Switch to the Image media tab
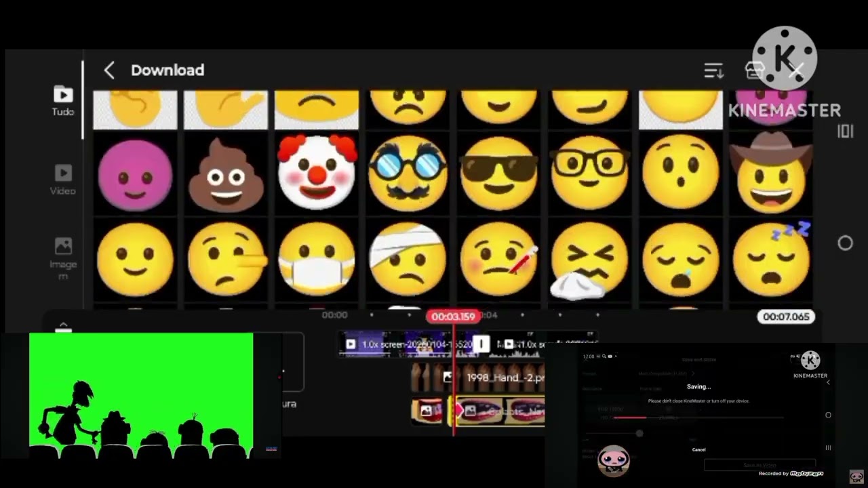Screen dimensions: 868x488 tap(63, 258)
